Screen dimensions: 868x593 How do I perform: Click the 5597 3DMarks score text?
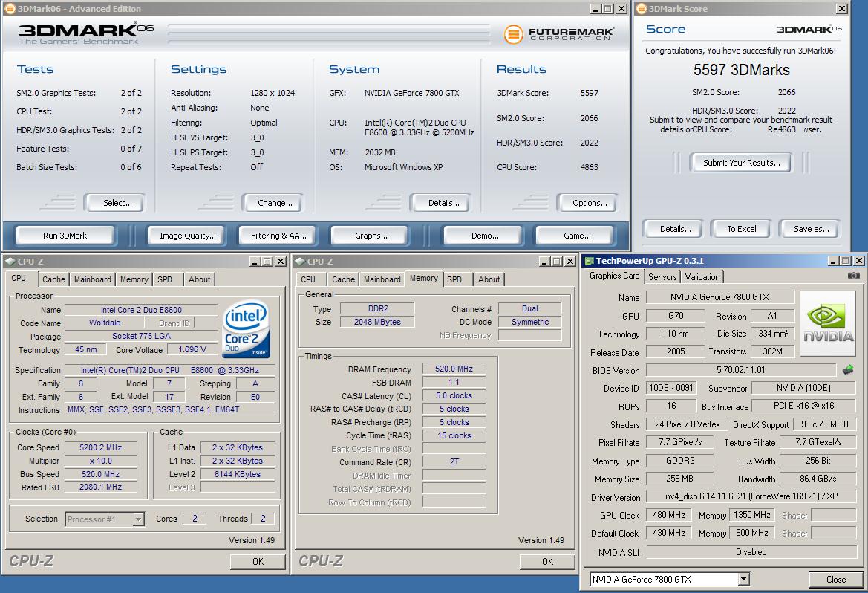click(741, 70)
